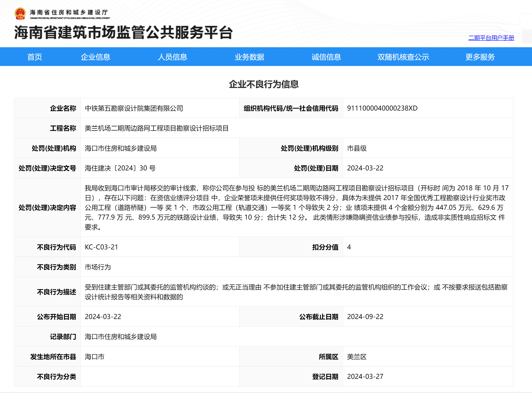Click description text starting 受到住建主管部门
532x393 pixels.
click(296, 292)
